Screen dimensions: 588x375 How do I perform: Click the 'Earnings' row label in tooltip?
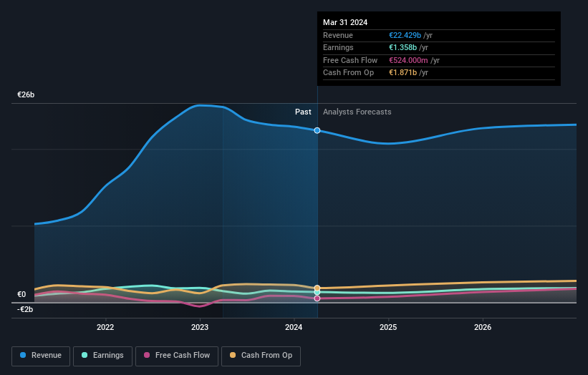click(x=338, y=47)
